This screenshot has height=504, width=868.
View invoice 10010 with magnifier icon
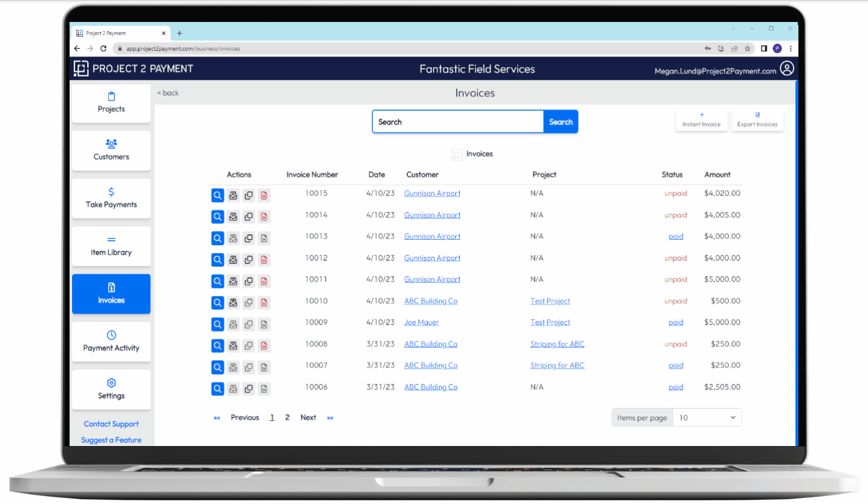218,303
